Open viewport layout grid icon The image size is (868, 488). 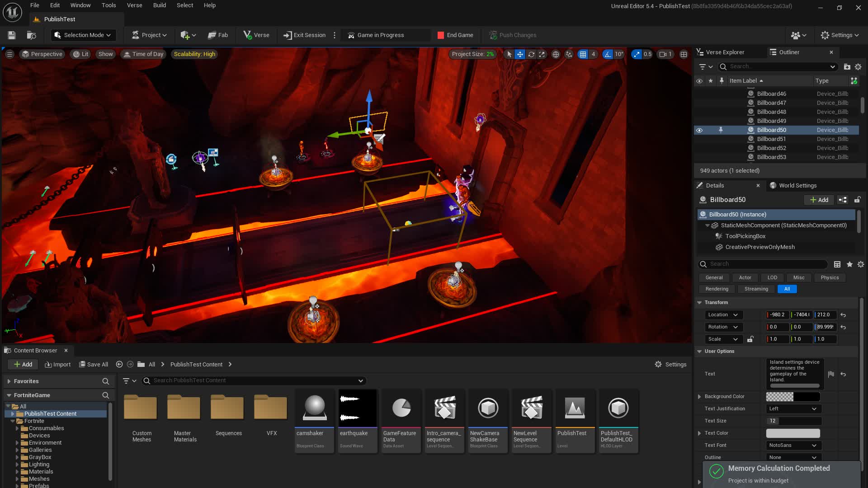684,54
